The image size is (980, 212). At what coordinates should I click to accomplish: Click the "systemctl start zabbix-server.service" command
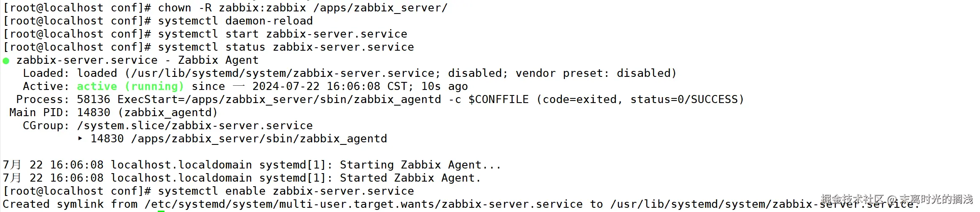click(x=283, y=34)
